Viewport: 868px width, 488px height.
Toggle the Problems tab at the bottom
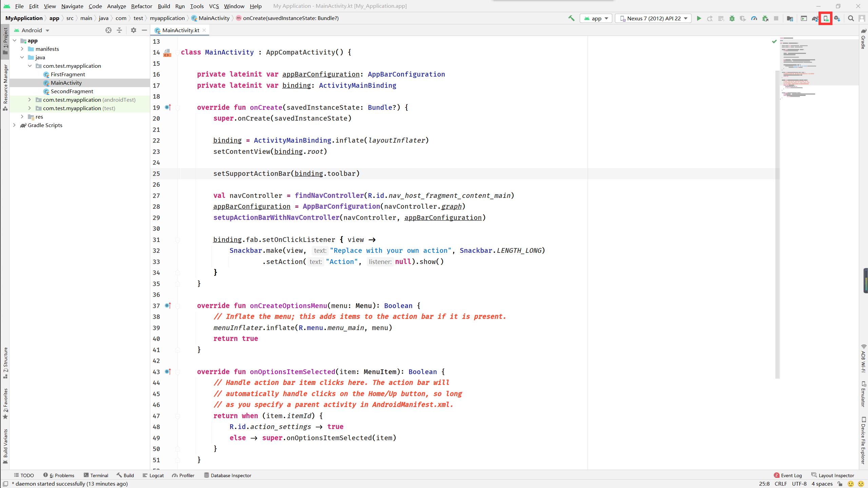pos(61,475)
